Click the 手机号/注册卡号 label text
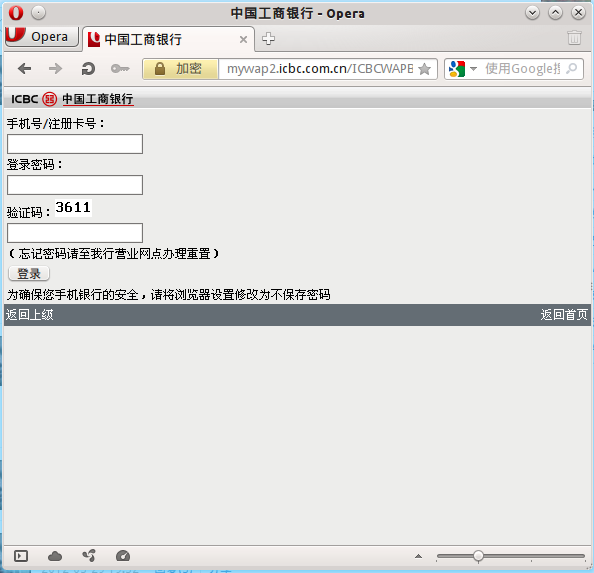This screenshot has height=573, width=594. [x=55, y=123]
